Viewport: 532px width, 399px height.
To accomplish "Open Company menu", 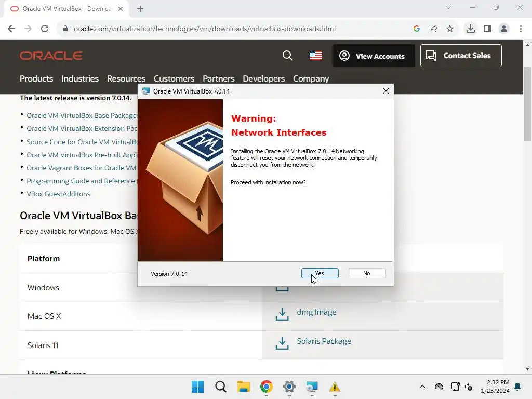I will 311,78.
